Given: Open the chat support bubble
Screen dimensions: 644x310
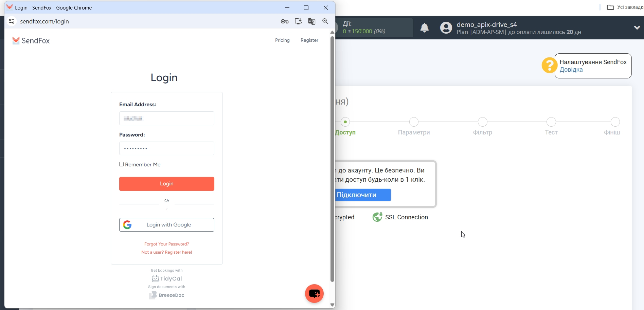Looking at the screenshot, I should pyautogui.click(x=314, y=294).
